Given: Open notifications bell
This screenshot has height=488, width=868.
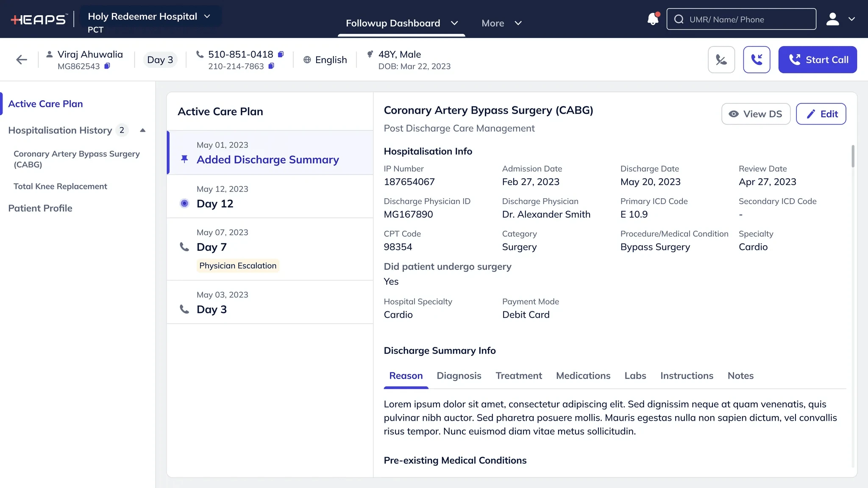Looking at the screenshot, I should (653, 19).
